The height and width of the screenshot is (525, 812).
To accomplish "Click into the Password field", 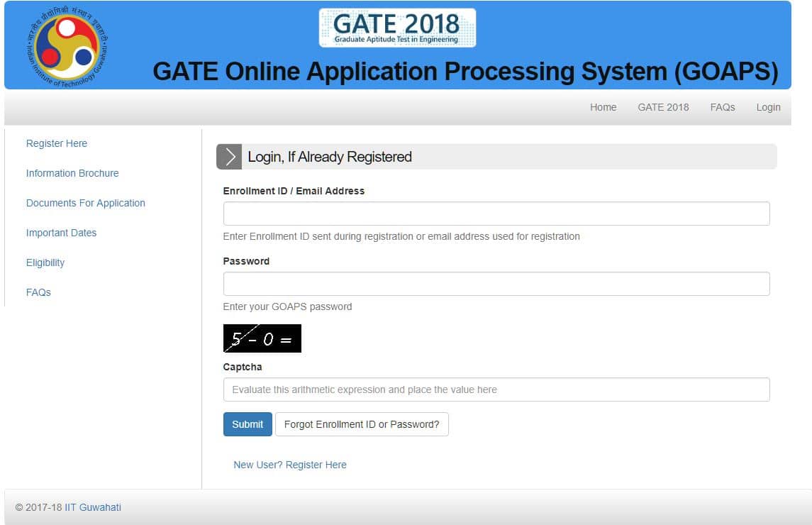I will [496, 284].
